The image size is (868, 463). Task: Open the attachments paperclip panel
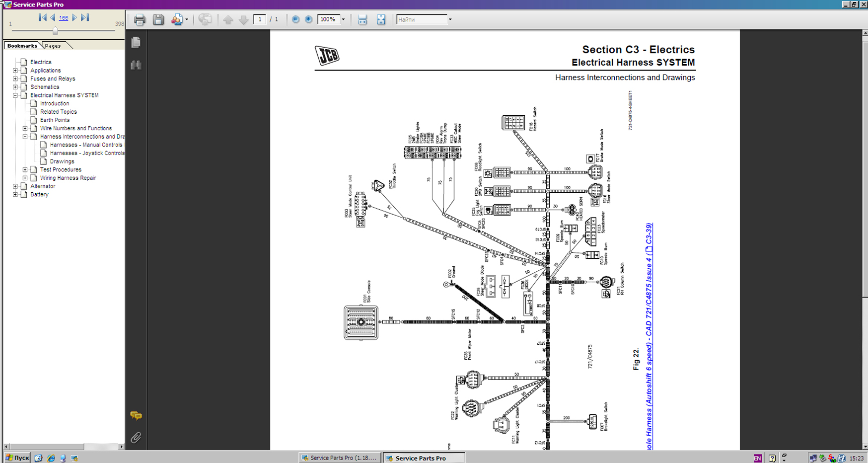pos(136,438)
